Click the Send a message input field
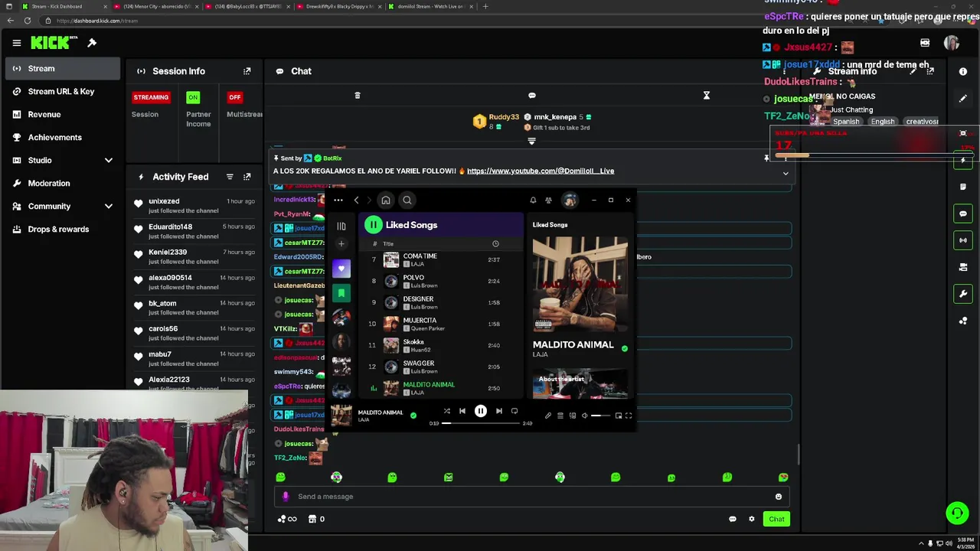This screenshot has width=980, height=551. (x=532, y=497)
